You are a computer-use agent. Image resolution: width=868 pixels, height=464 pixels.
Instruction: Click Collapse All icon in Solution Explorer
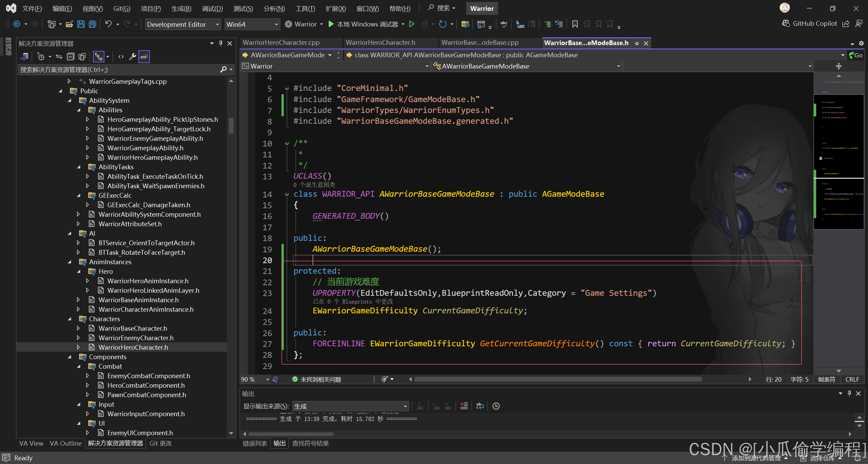click(71, 57)
